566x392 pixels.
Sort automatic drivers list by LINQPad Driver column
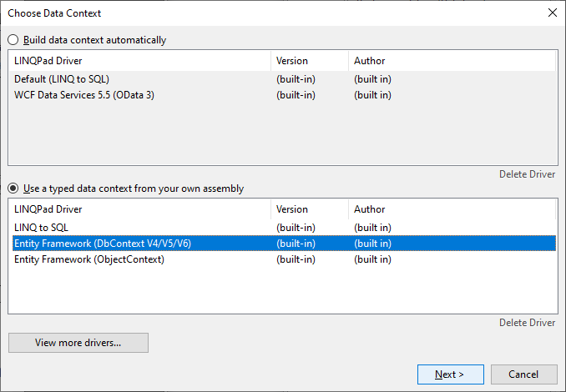click(139, 61)
